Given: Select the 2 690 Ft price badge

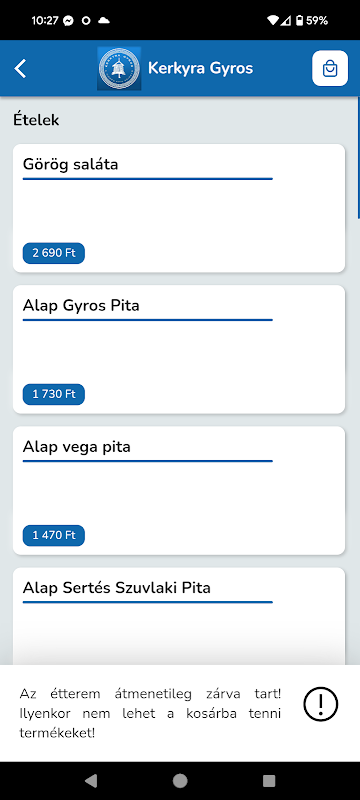Looking at the screenshot, I should coord(54,253).
